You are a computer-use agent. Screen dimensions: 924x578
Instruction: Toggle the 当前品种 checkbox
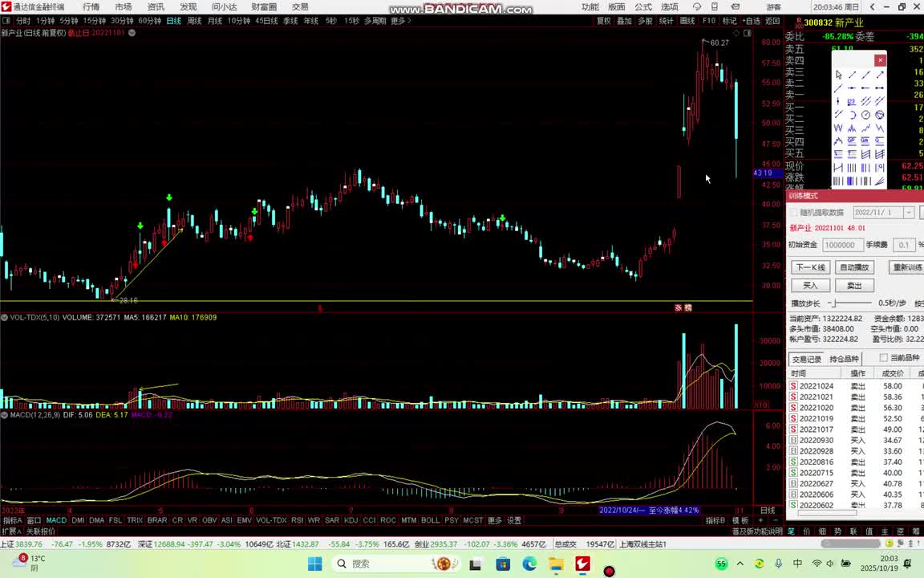[883, 357]
